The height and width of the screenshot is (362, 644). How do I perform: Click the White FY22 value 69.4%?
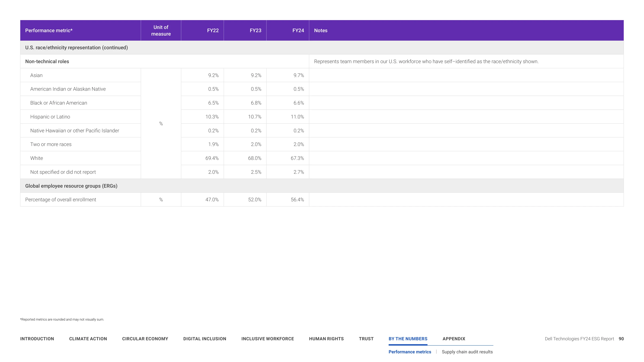[212, 158]
